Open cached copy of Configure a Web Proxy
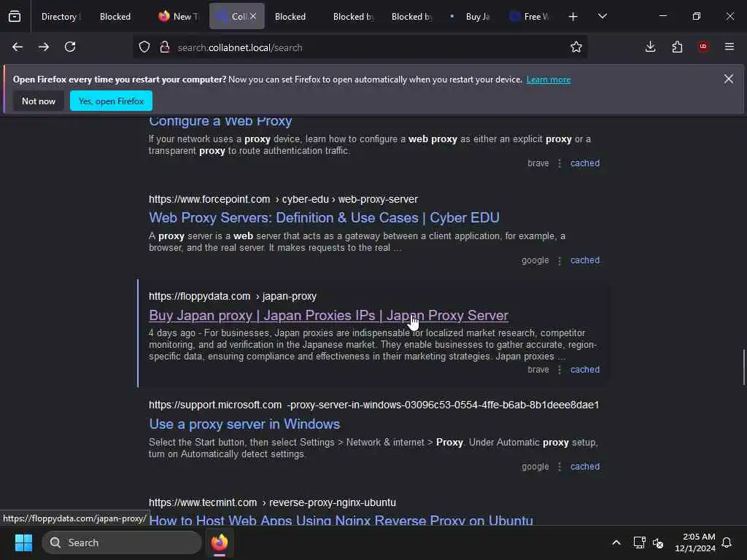This screenshot has width=747, height=560. click(585, 163)
